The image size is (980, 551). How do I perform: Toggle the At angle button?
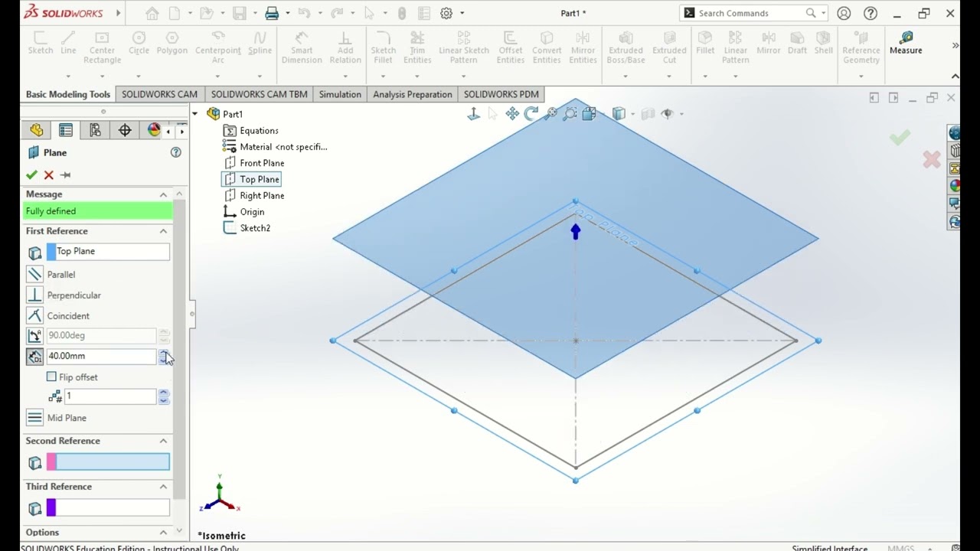[x=34, y=335]
